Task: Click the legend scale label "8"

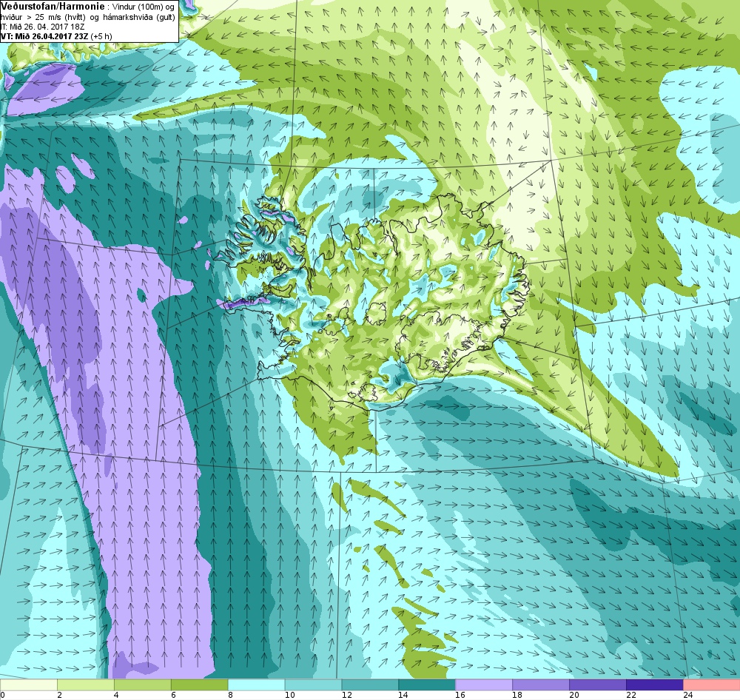Action: point(230,695)
